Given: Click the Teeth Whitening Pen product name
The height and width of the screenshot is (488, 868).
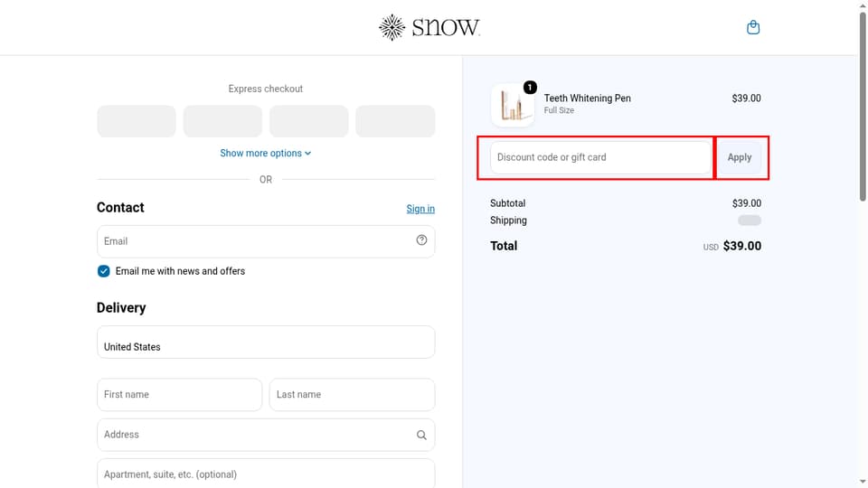Looking at the screenshot, I should point(588,98).
